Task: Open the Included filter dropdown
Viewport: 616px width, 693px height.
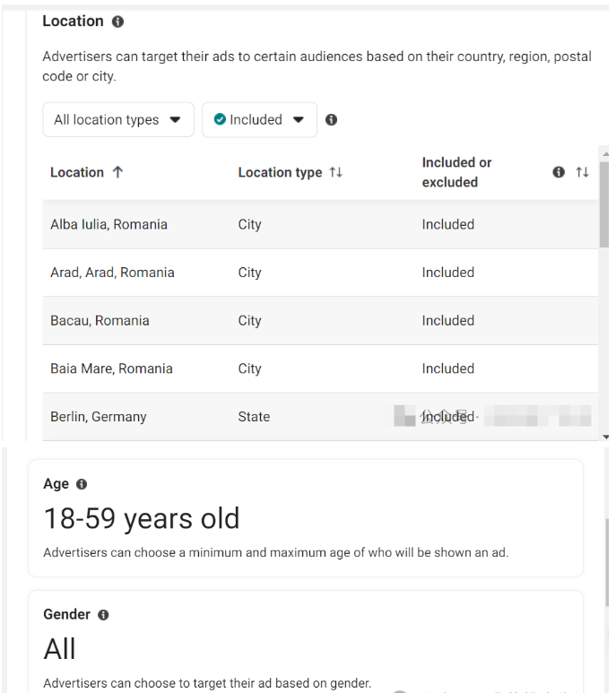Action: click(x=259, y=120)
